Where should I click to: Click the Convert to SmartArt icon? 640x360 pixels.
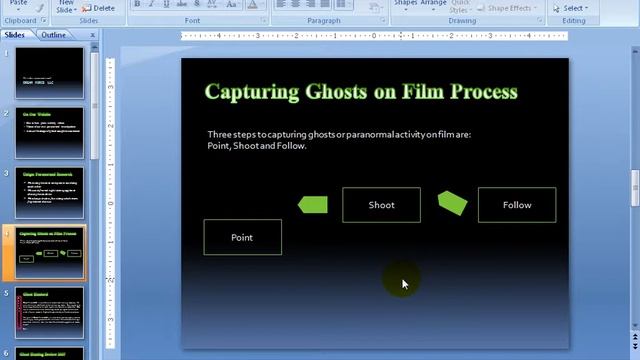(375, 7)
